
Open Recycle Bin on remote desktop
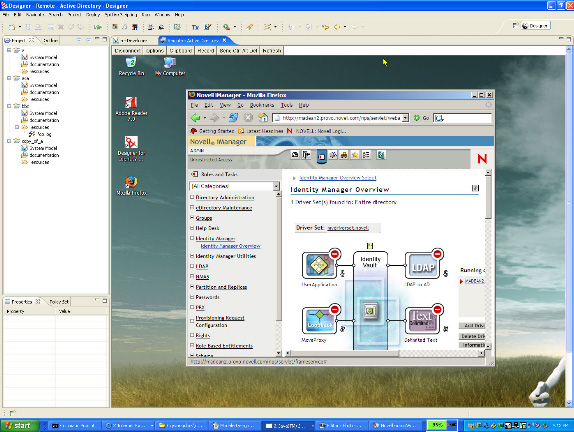pyautogui.click(x=131, y=66)
